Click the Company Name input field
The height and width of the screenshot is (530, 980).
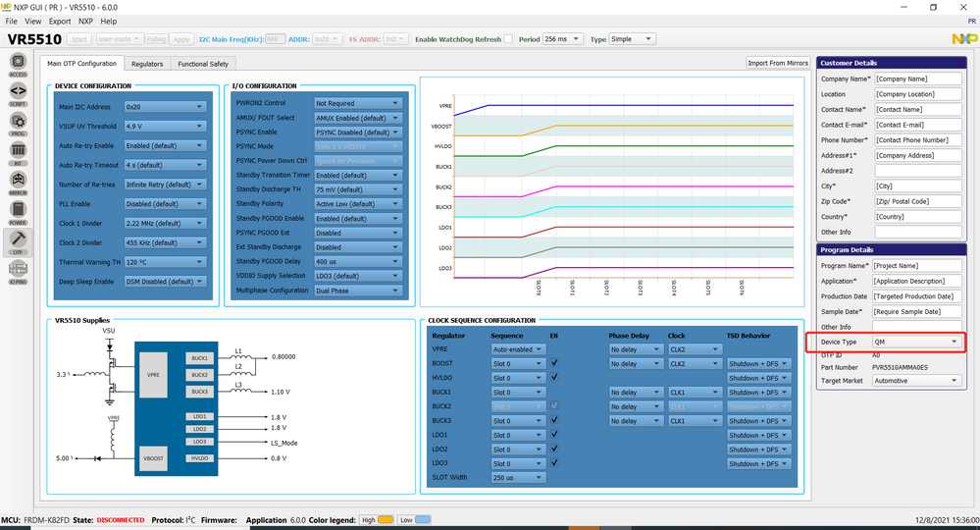pyautogui.click(x=918, y=79)
